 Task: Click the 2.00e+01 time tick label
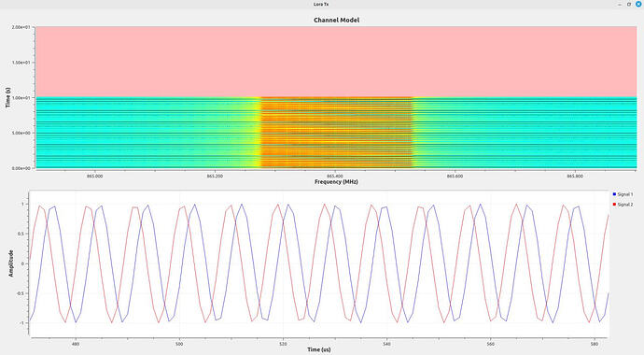point(21,27)
